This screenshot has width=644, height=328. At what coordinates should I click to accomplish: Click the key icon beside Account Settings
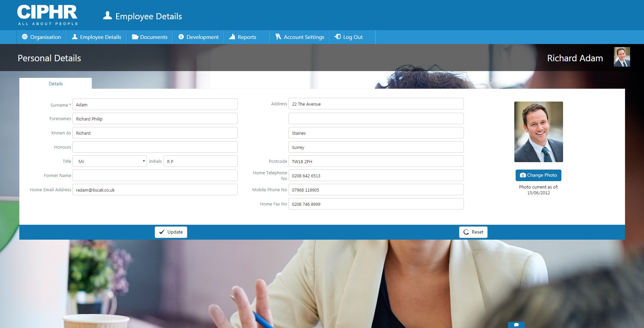[x=278, y=37]
